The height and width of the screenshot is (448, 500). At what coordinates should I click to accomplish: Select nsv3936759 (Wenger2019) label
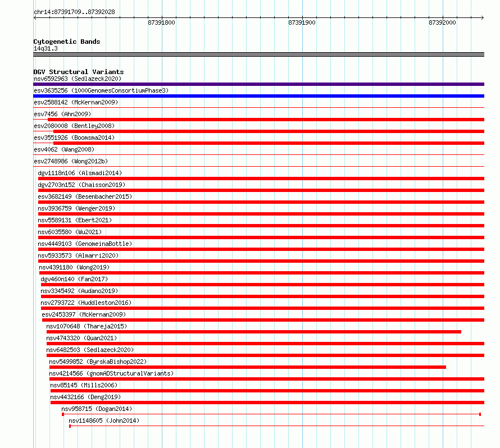76,208
